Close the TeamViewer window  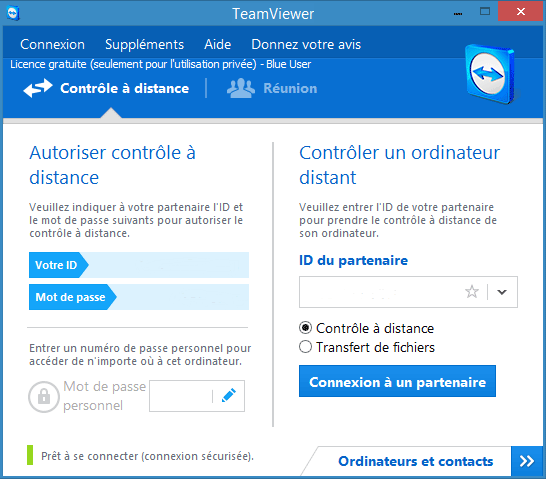point(521,11)
